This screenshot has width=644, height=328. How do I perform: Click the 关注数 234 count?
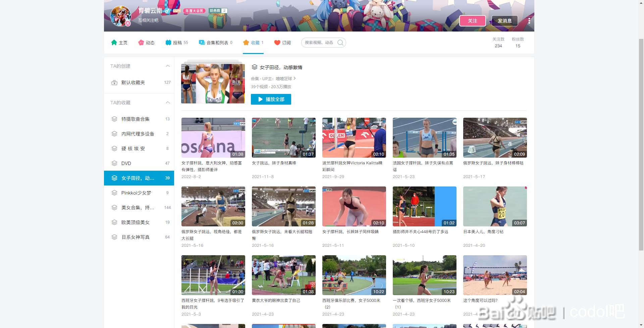pyautogui.click(x=498, y=43)
